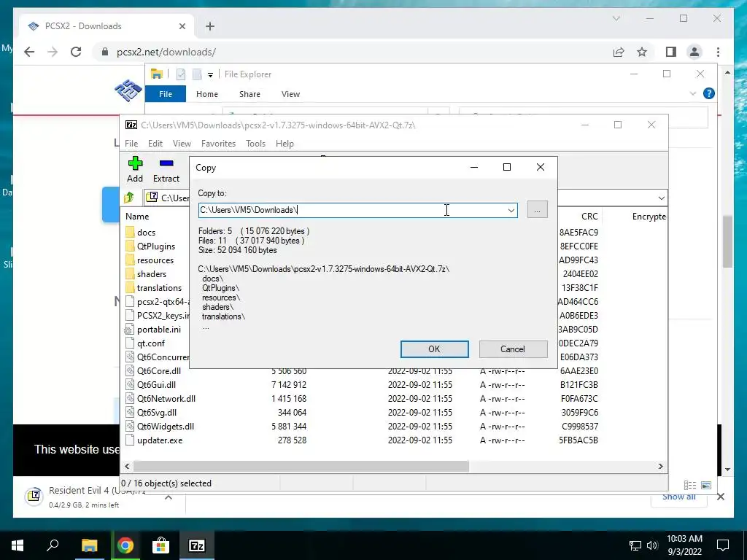This screenshot has height=560, width=747.
Task: Expand the 7-Zip address bar dropdown
Action: pos(661,198)
